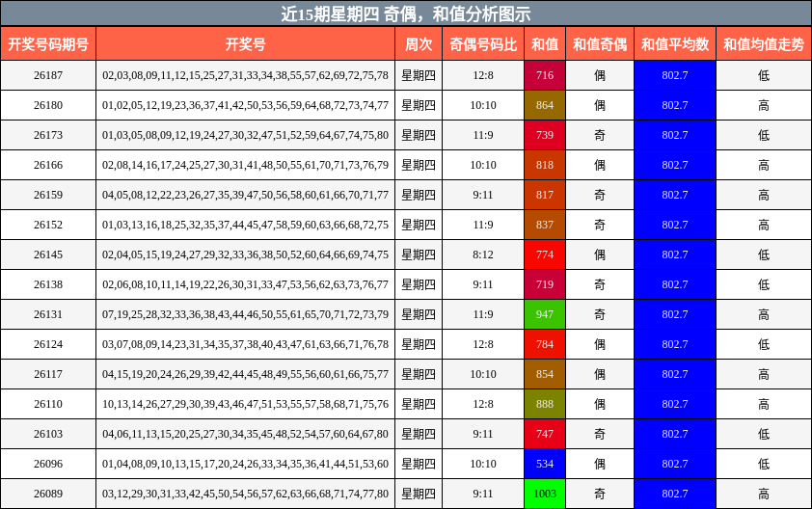
Task: Click the 星期四 cell in row 26173
Action: 419,135
